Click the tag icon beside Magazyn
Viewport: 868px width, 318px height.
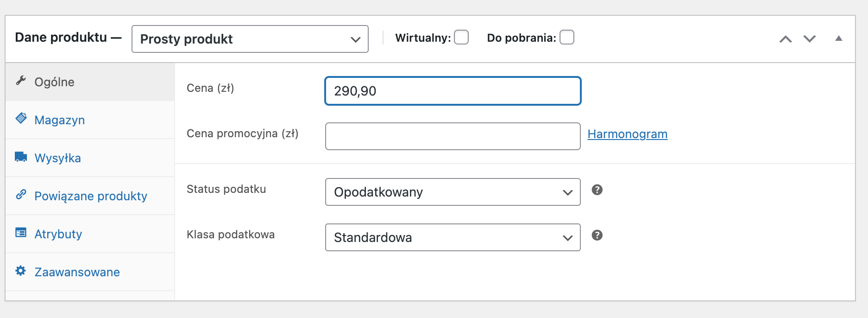pos(21,118)
